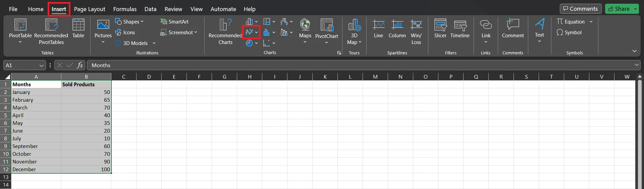Insert a scatter or bubble chart
The image size is (644, 189).
click(x=267, y=43)
